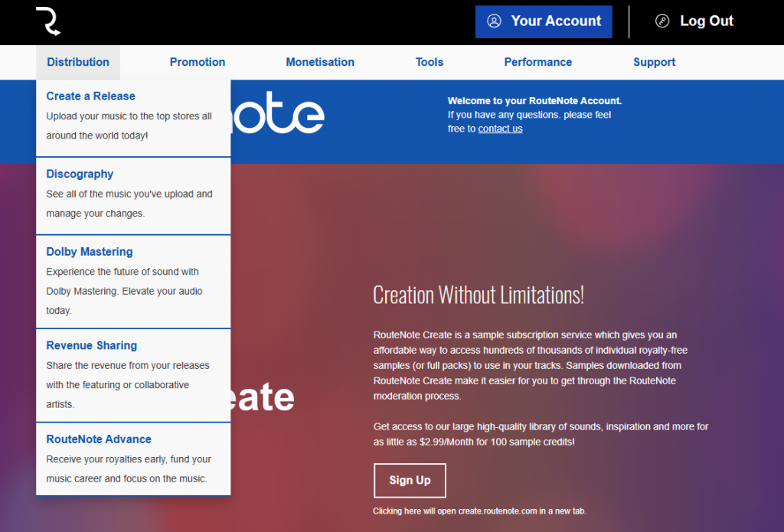
Task: Click the user icon in Your Account
Action: pos(494,21)
